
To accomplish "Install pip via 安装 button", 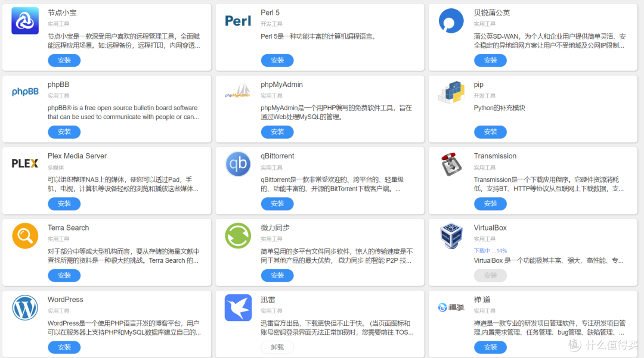I will (490, 132).
